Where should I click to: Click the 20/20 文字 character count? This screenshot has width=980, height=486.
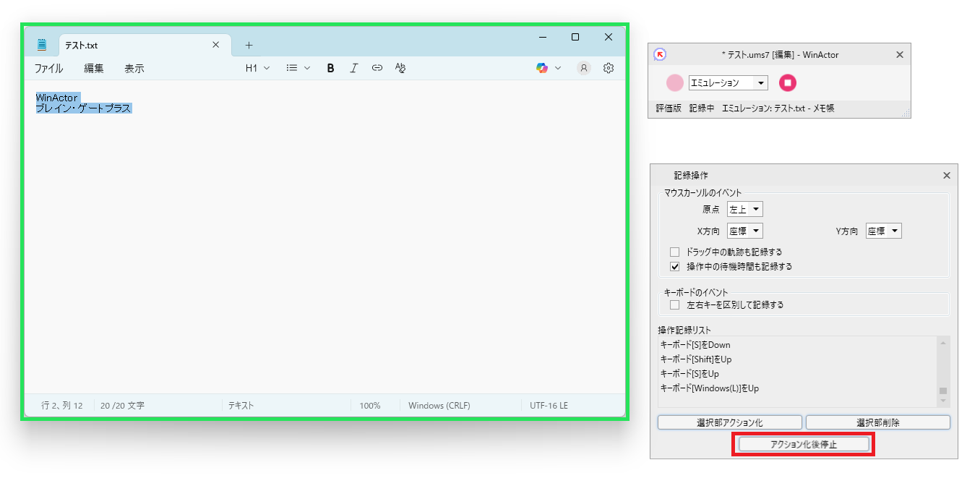[x=123, y=406]
